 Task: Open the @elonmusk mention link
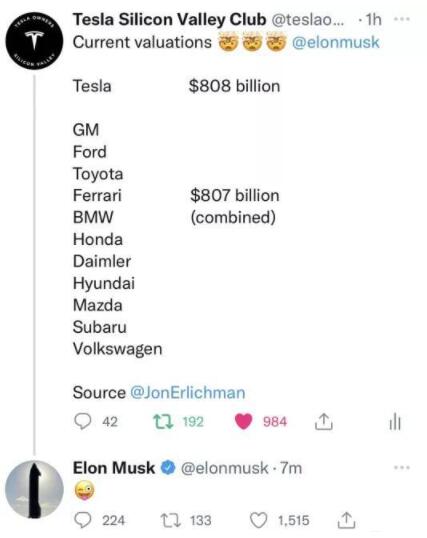pyautogui.click(x=335, y=43)
